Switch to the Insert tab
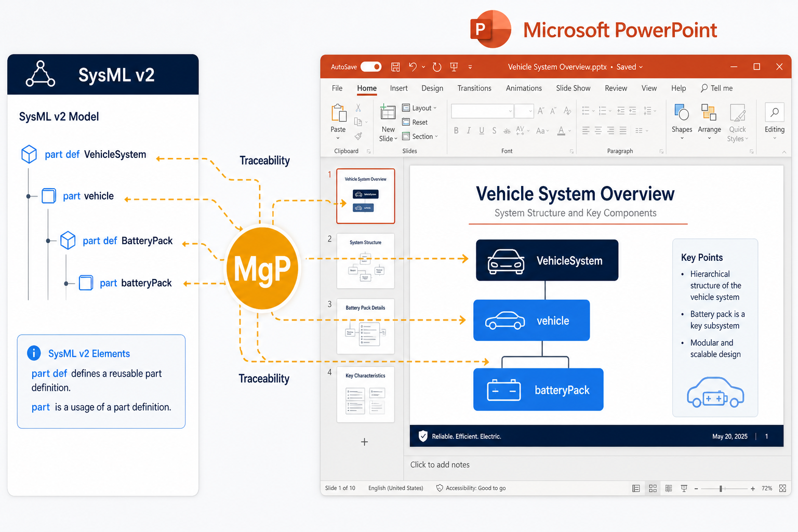798x532 pixels. [399, 88]
